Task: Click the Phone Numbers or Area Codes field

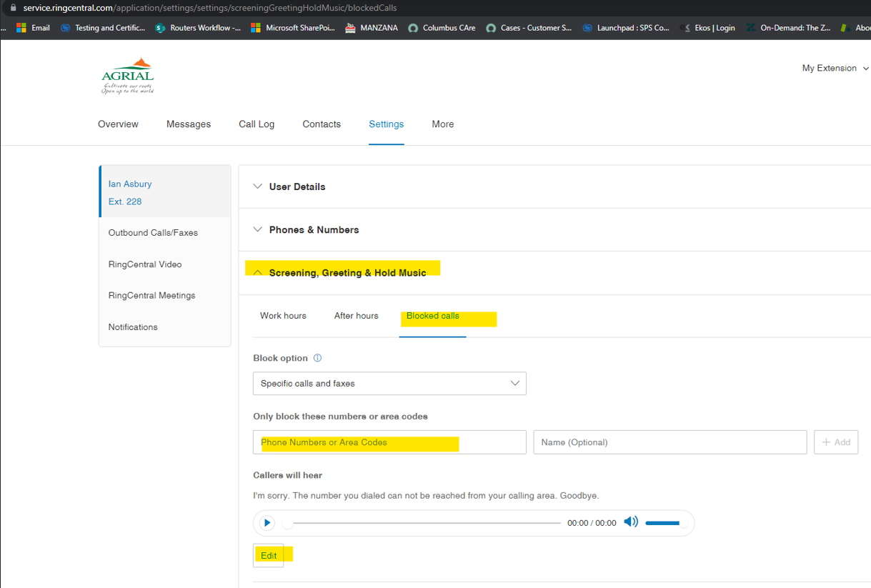Action: [x=389, y=442]
